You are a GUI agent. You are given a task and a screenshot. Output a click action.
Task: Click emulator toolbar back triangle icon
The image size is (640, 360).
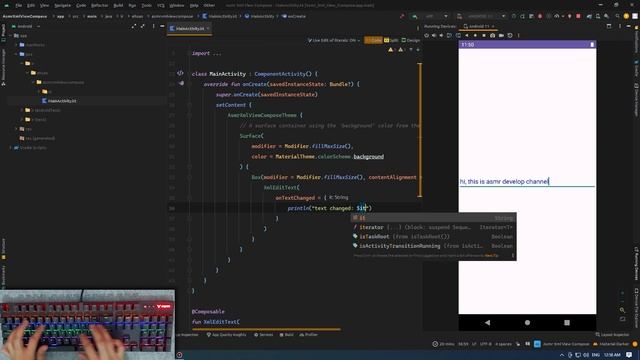(467, 36)
